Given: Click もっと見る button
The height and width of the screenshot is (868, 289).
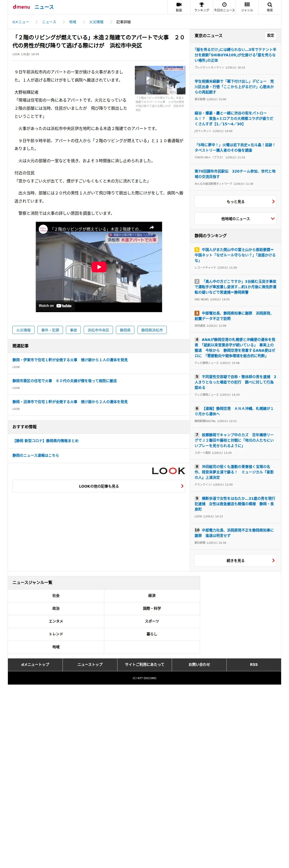Looking at the screenshot, I should (235, 201).
